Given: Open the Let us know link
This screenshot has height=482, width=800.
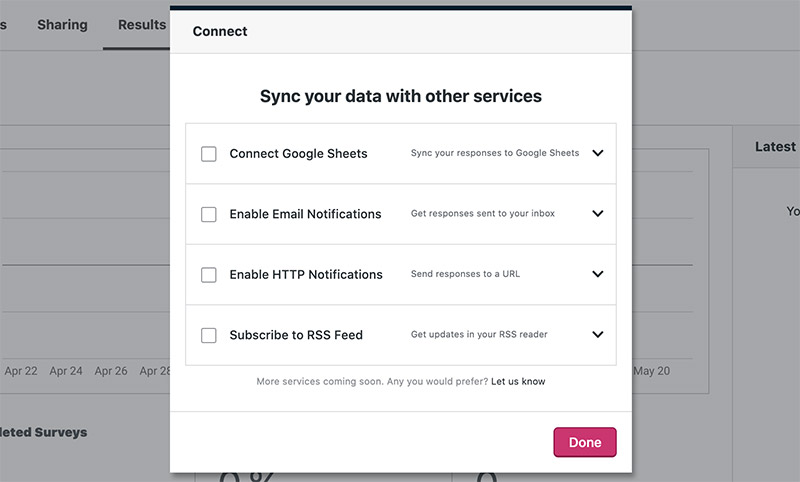Looking at the screenshot, I should pyautogui.click(x=518, y=381).
